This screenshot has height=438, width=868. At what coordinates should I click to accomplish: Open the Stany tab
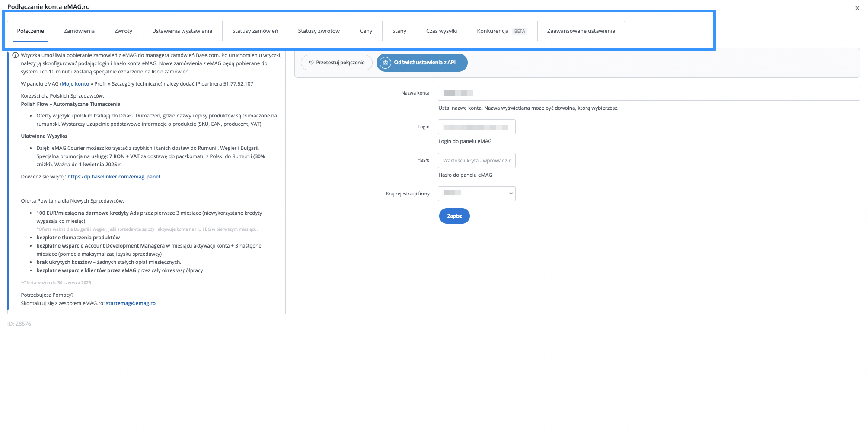[399, 31]
